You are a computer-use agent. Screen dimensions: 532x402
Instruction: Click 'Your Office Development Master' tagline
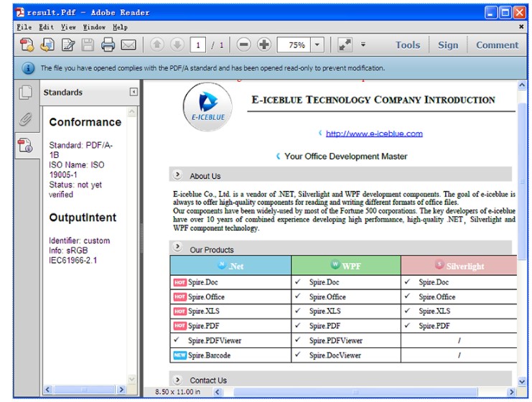point(346,156)
